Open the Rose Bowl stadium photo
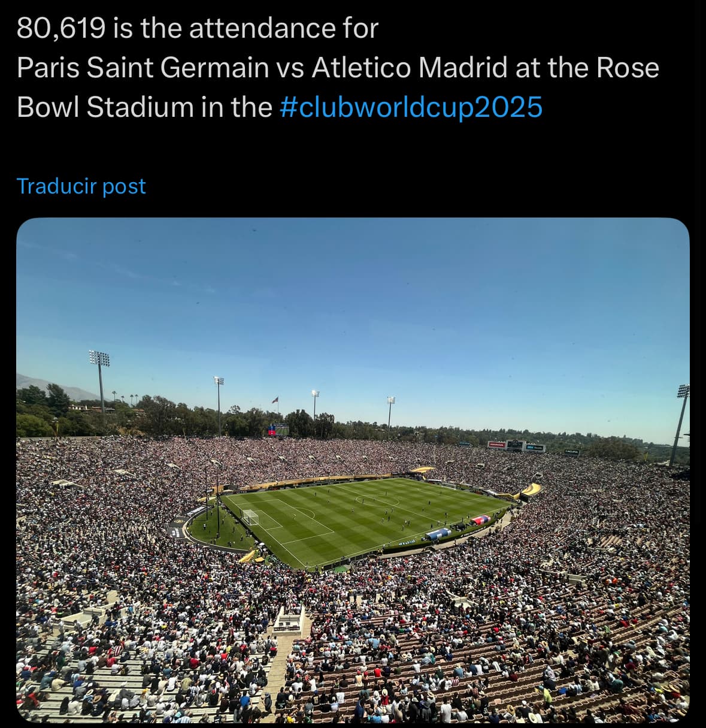This screenshot has height=728, width=706. pyautogui.click(x=353, y=471)
